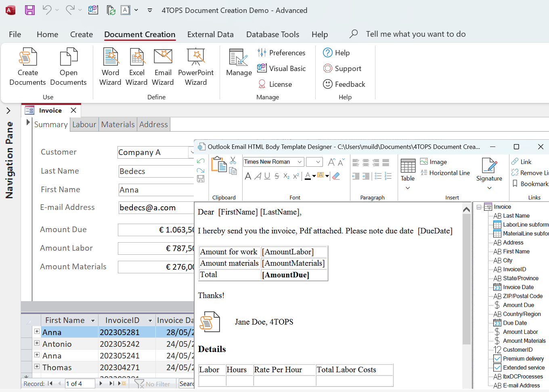This screenshot has height=392, width=549.
Task: Click the Open Documents icon
Action: tap(68, 57)
